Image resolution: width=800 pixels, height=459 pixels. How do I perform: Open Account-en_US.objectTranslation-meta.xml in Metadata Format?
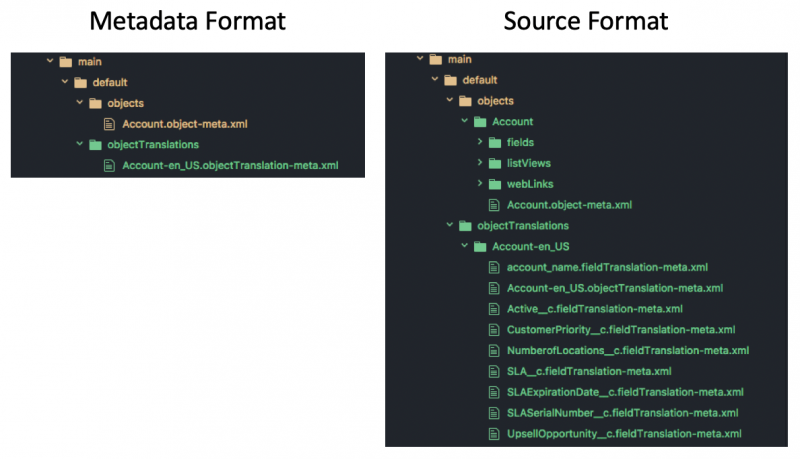(230, 165)
